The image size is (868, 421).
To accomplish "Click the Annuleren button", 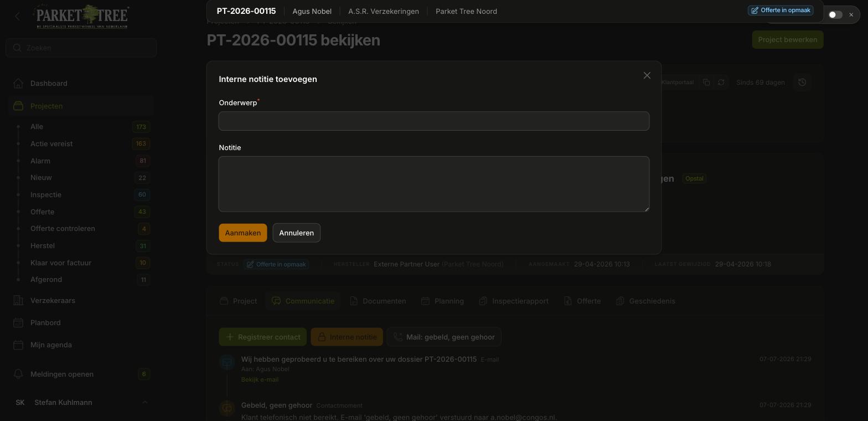I will click(297, 233).
